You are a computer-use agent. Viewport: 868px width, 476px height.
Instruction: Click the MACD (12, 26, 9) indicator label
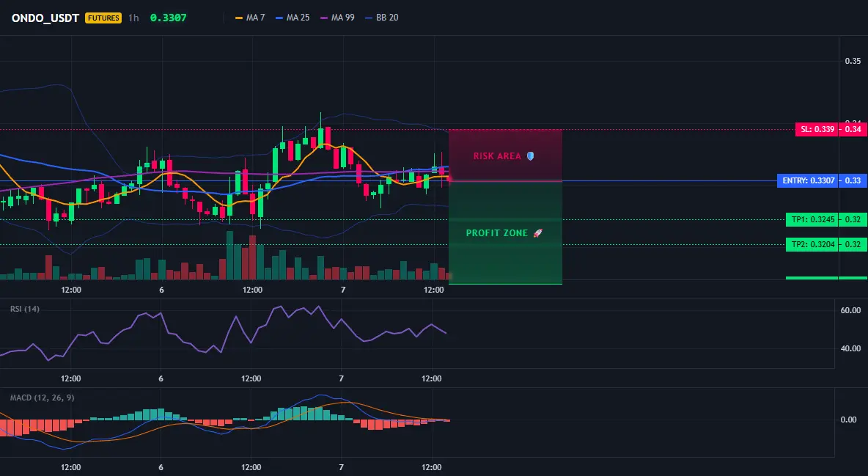[x=42, y=398]
